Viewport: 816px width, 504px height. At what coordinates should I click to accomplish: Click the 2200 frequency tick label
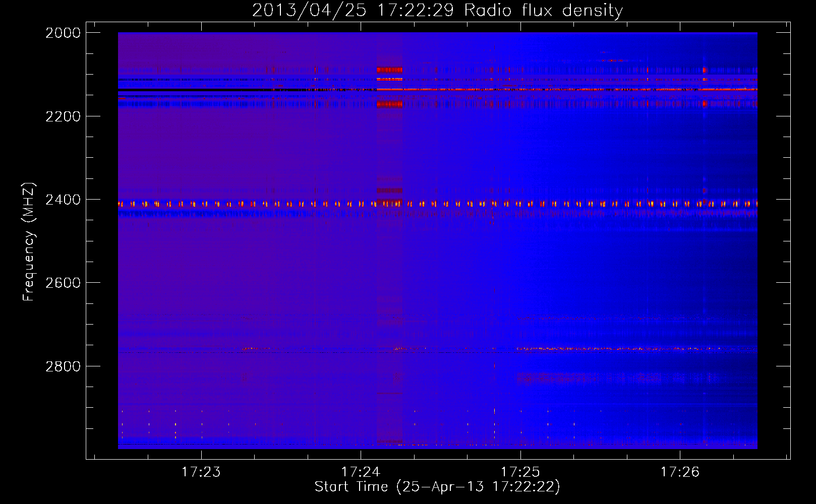pos(63,116)
